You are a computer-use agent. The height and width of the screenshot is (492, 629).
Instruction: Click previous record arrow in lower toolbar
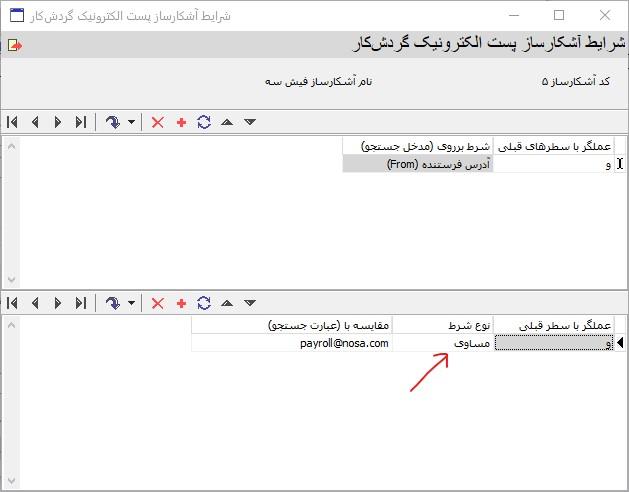tap(35, 303)
